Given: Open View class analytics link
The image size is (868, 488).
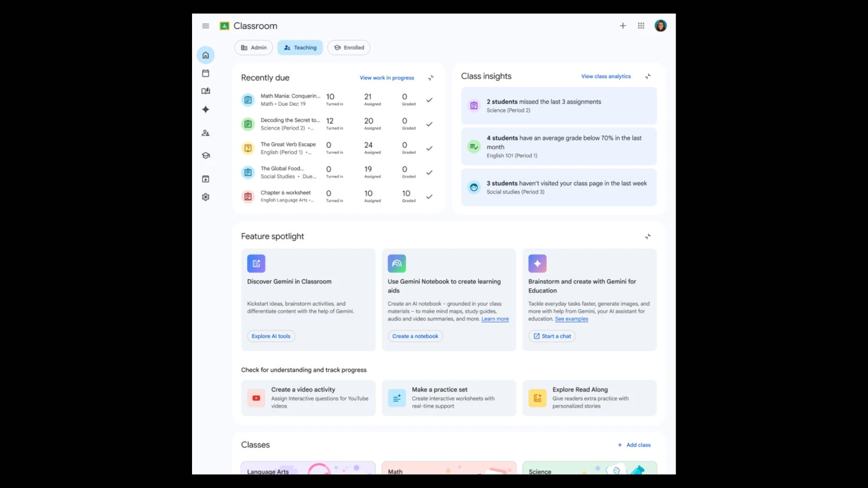Looking at the screenshot, I should pos(606,76).
